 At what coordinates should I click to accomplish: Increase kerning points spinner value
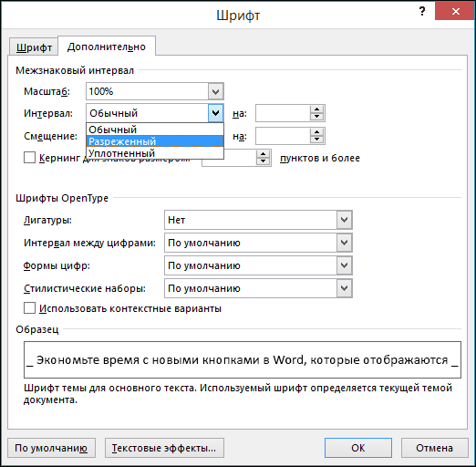click(x=263, y=154)
